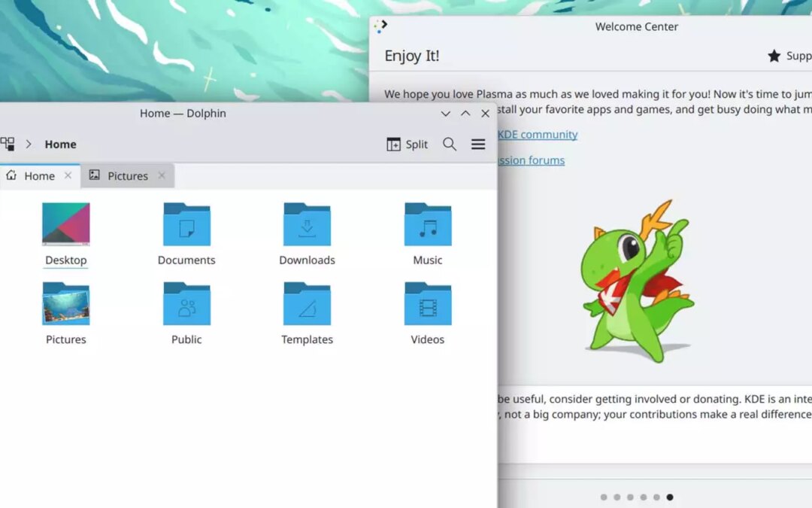Close the Home tab
Image resolution: width=812 pixels, height=508 pixels.
(x=68, y=175)
